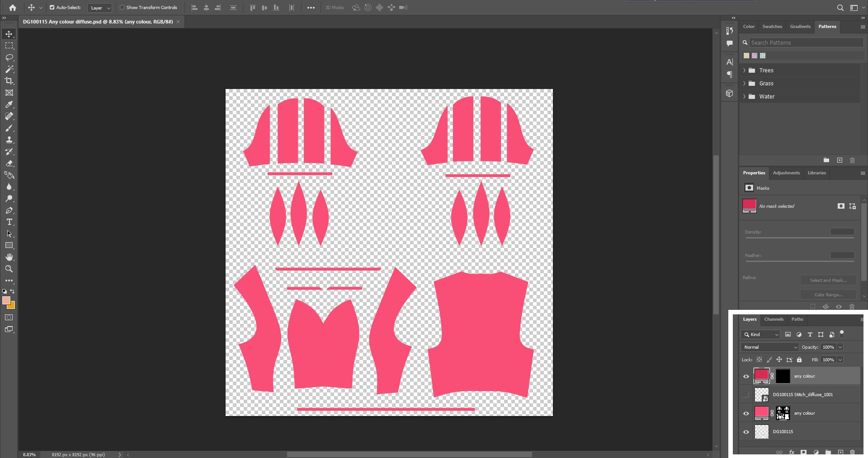Select the Blur tool

pos(9,187)
